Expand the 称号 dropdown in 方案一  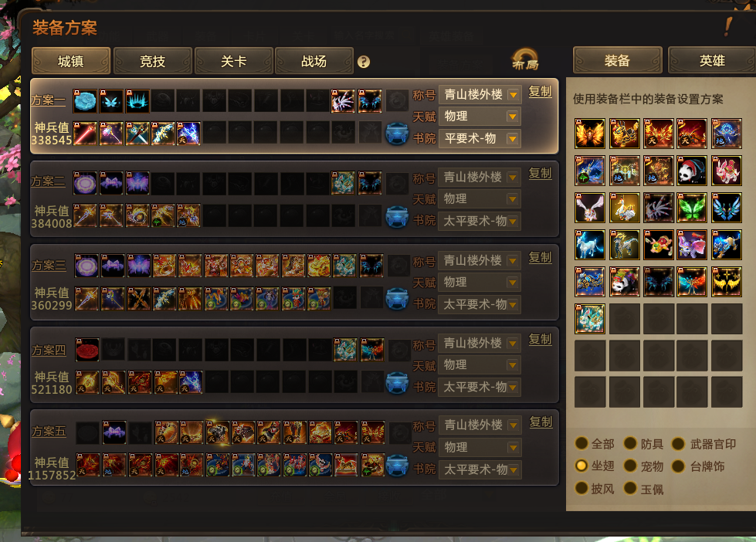tap(480, 94)
